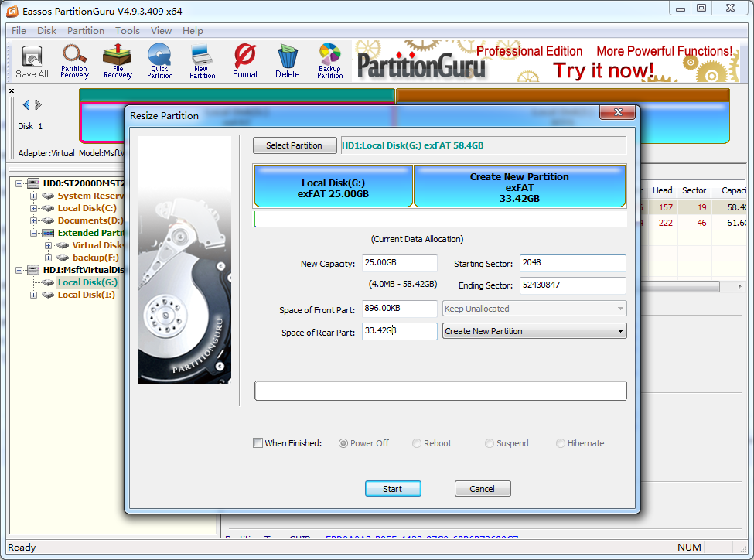754x560 pixels.
Task: Click the Select Partition button
Action: coord(295,145)
